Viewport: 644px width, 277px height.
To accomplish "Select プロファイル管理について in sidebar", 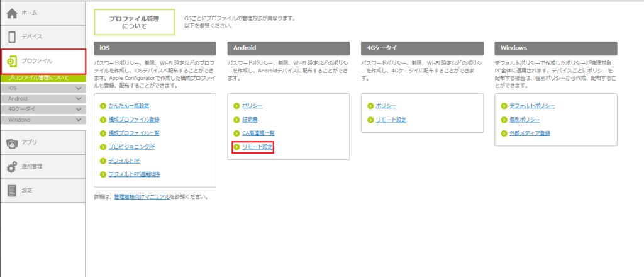I will (39, 78).
